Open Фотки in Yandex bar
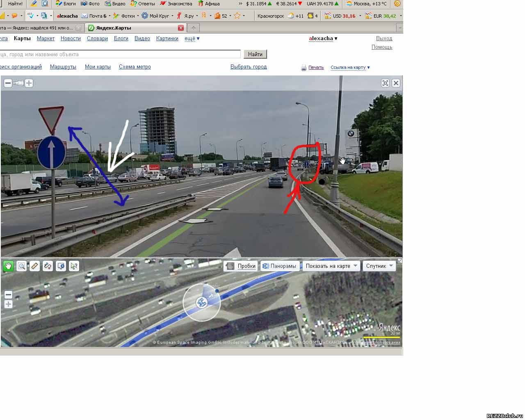This screenshot has height=420, width=525. [x=124, y=16]
